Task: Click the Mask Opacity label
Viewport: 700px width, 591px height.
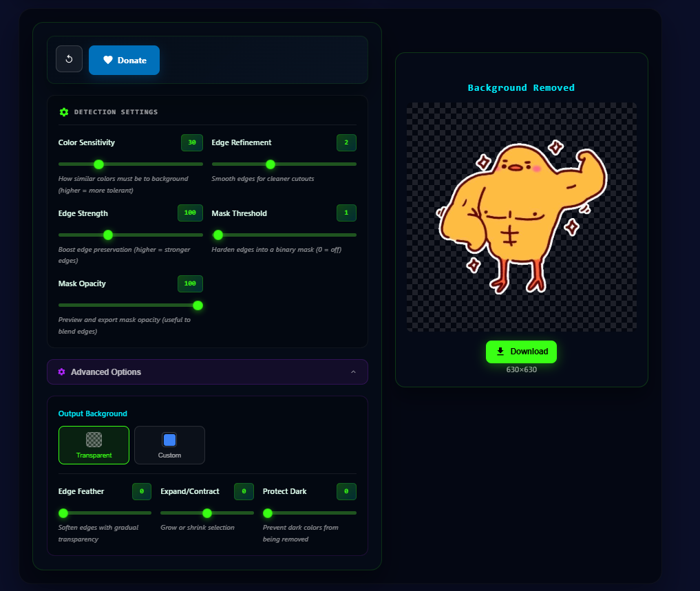Action: pyautogui.click(x=82, y=283)
